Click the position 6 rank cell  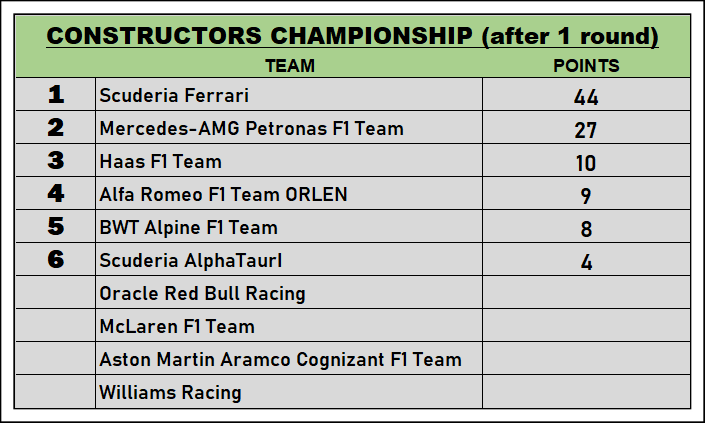pos(56,260)
